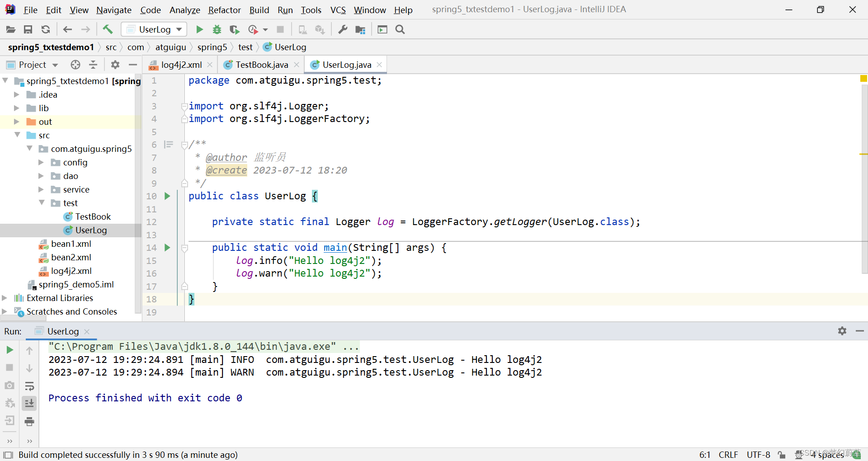Open the Refactor menu

tap(224, 9)
